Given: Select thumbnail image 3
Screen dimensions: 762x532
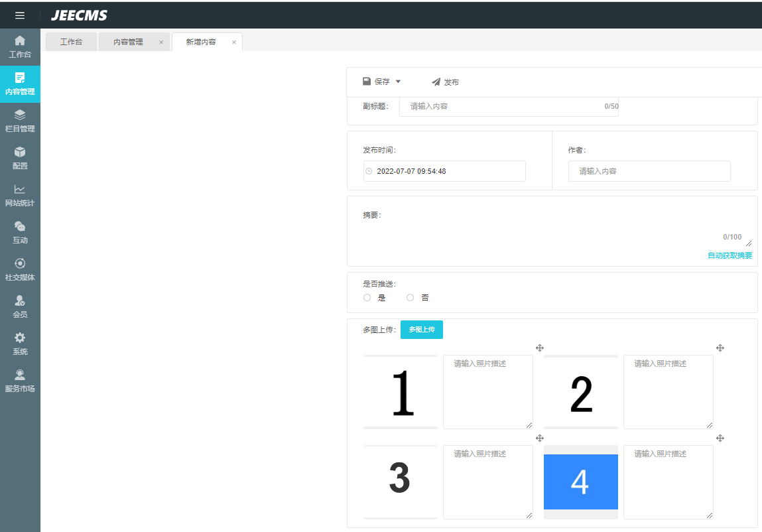Looking at the screenshot, I should pos(401,482).
